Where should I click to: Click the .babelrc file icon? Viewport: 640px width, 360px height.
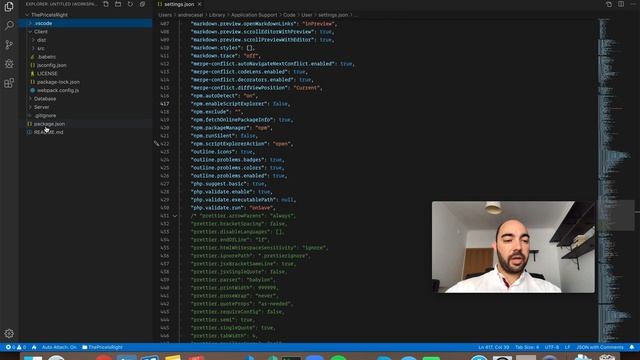33,57
